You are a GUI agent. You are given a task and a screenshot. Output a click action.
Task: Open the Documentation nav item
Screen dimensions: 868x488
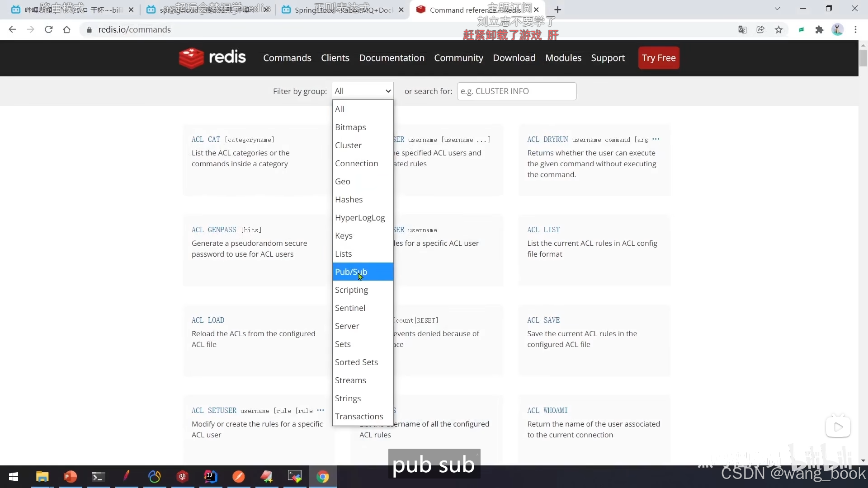(392, 58)
